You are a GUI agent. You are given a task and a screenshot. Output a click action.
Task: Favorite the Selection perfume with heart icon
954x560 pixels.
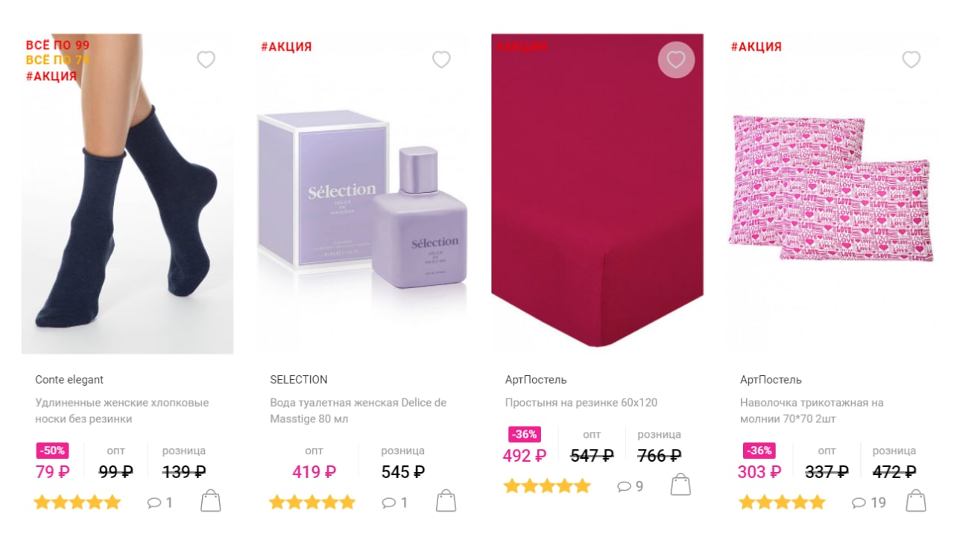[x=441, y=60]
